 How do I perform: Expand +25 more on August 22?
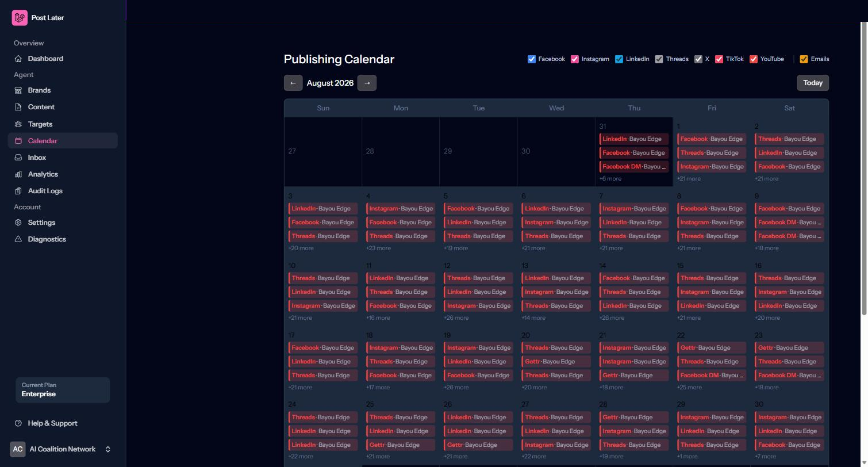coord(689,388)
